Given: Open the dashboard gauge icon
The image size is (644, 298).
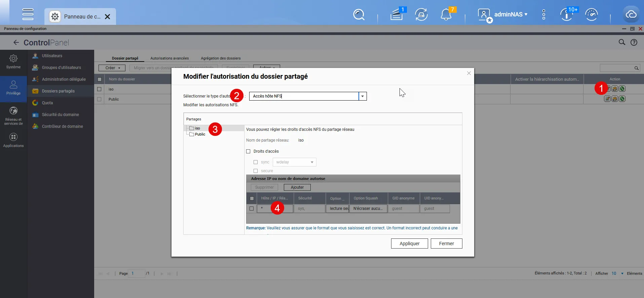Looking at the screenshot, I should click(x=591, y=14).
